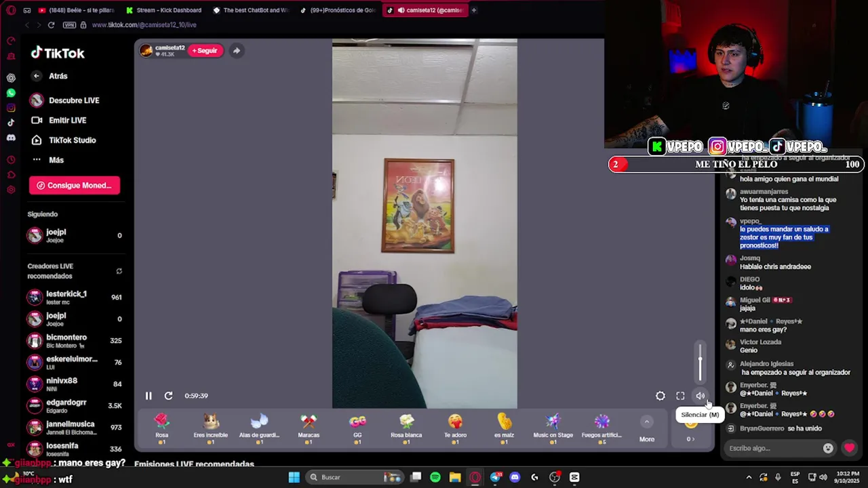
Task: Click the Consigue Monedas button
Action: point(75,185)
